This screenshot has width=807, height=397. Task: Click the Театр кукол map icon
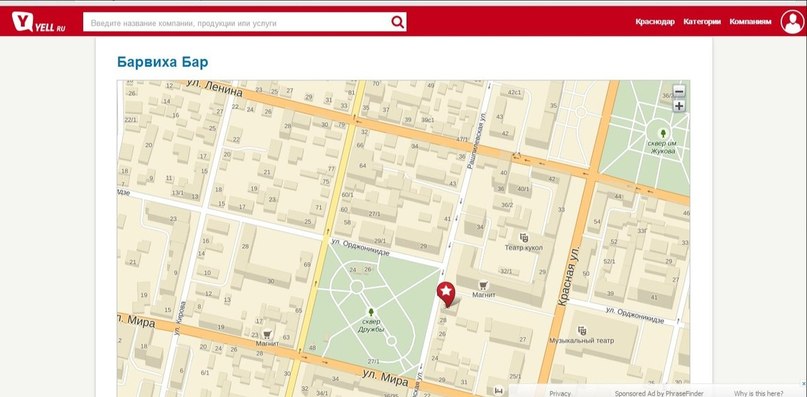[524, 237]
